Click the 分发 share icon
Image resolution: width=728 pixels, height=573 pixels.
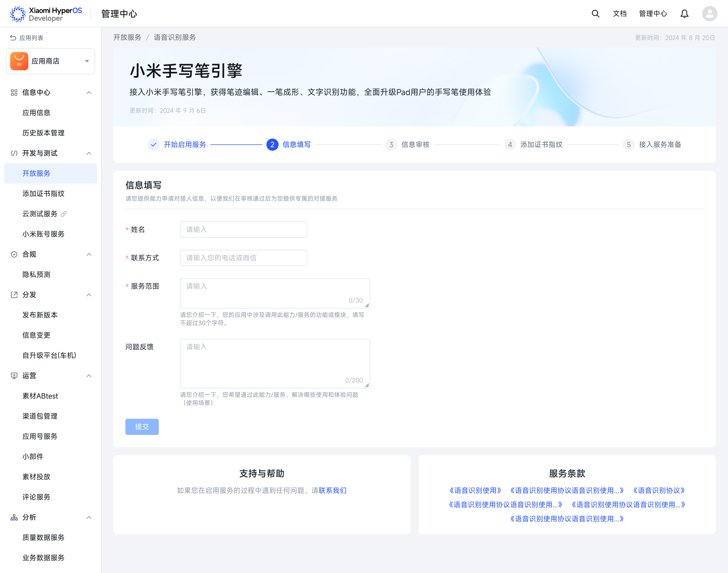[14, 295]
